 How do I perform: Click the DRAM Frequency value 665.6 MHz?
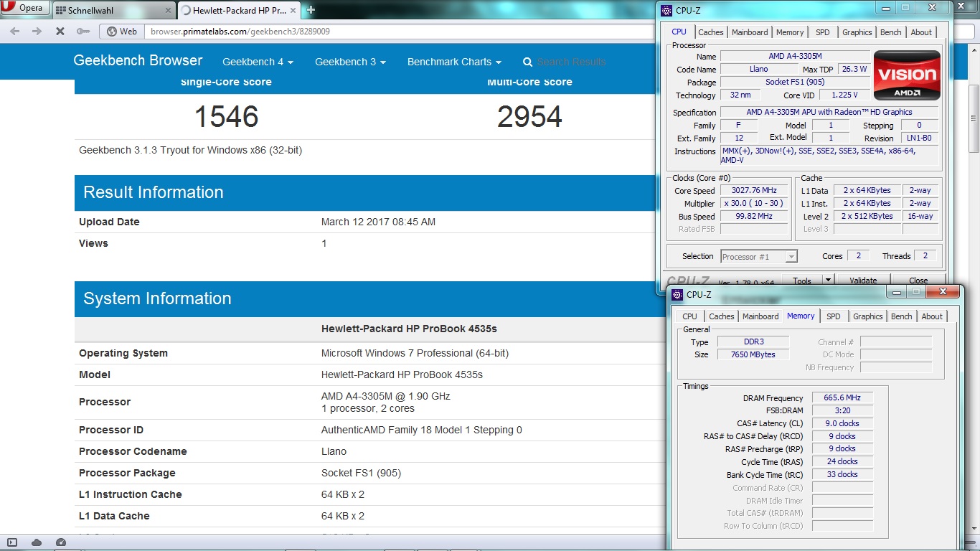(842, 398)
